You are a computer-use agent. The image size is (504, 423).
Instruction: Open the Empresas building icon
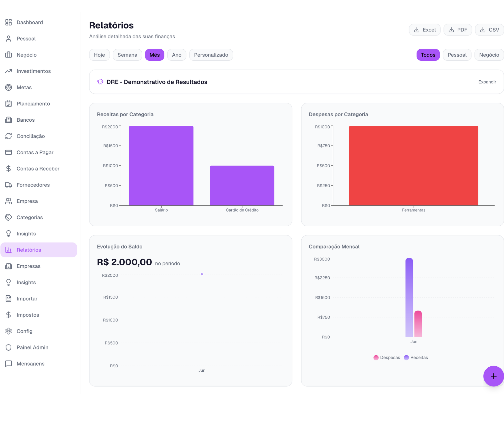9,266
